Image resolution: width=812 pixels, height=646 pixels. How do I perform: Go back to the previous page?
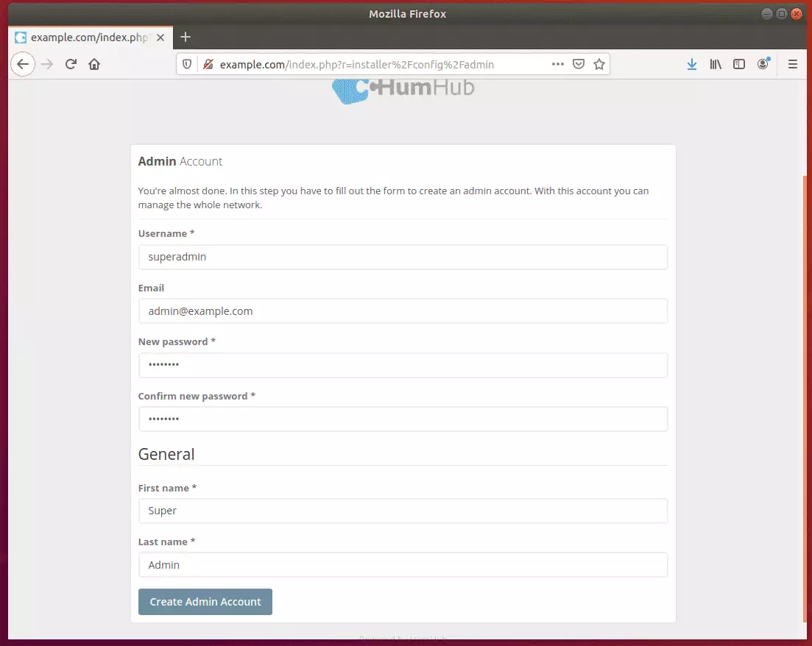click(23, 64)
